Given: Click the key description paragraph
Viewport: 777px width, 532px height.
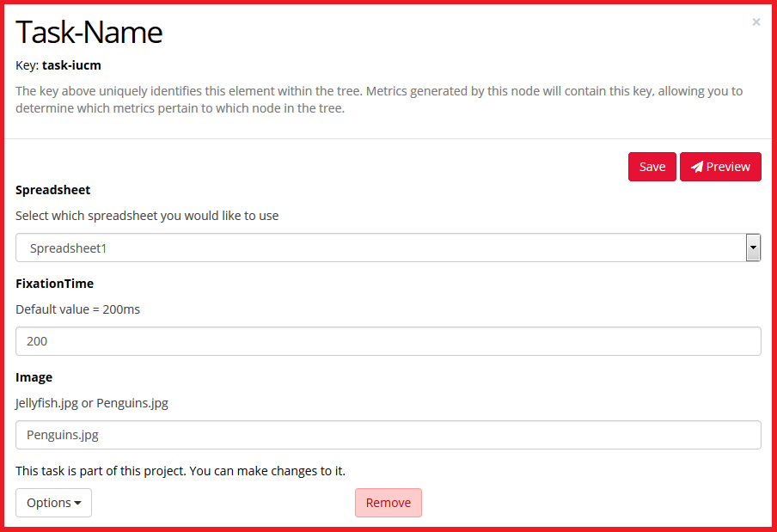Looking at the screenshot, I should (x=379, y=100).
